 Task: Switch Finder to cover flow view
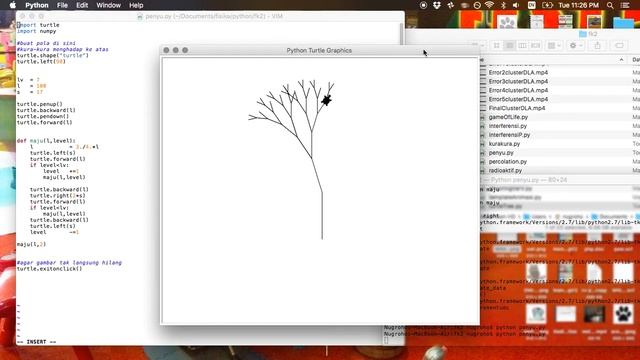[x=536, y=46]
